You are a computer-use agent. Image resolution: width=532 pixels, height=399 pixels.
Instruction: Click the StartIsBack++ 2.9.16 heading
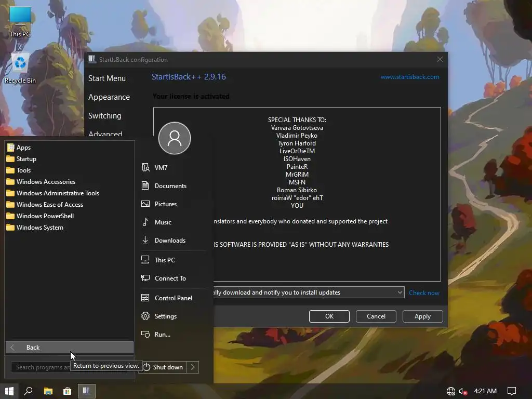pyautogui.click(x=189, y=77)
